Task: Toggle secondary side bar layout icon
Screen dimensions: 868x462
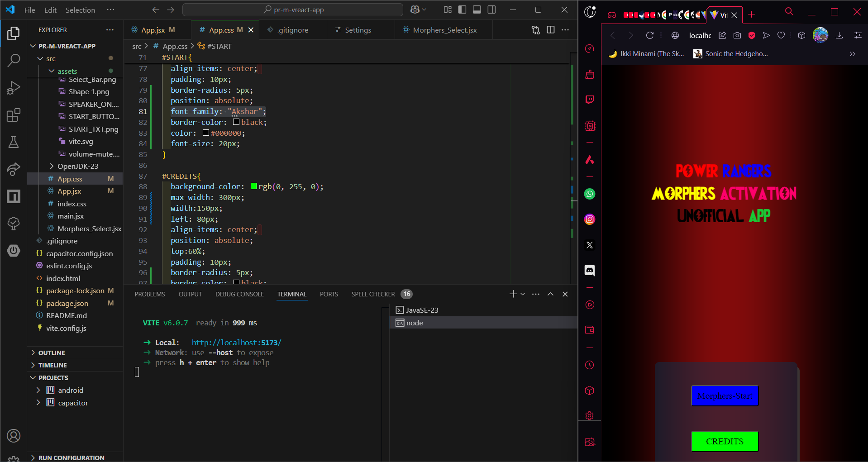Action: pyautogui.click(x=491, y=10)
